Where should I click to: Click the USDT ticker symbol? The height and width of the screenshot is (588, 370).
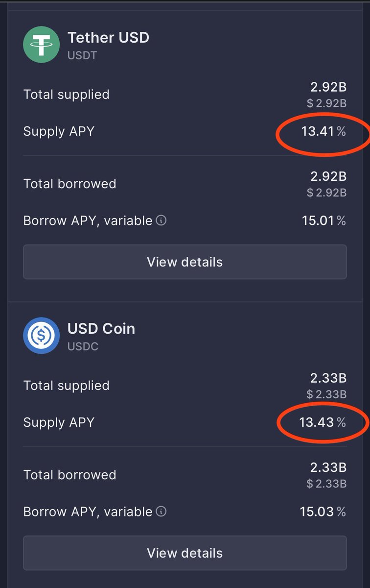(82, 55)
